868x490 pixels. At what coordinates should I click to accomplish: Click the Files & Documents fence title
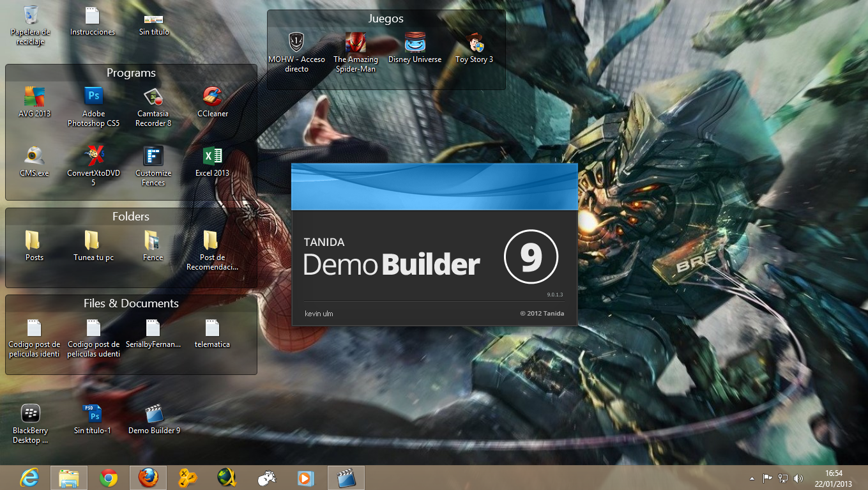point(131,303)
